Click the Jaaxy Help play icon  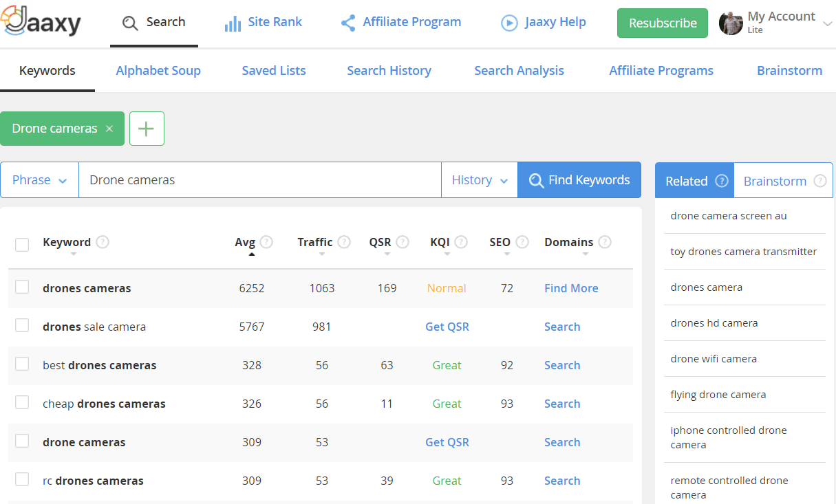tap(509, 23)
